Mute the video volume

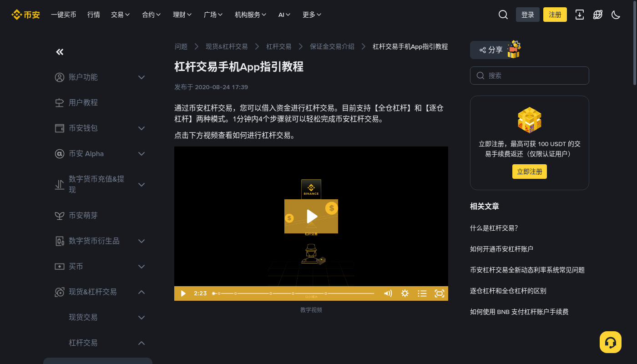(388, 293)
